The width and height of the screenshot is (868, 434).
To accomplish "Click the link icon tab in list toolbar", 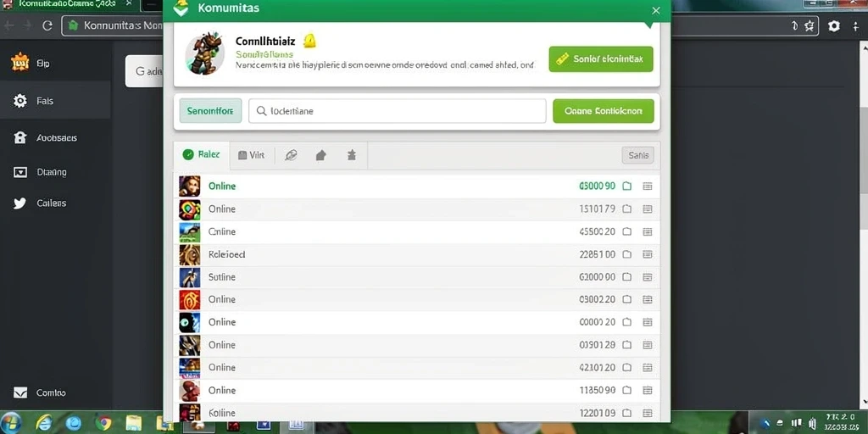I will pyautogui.click(x=291, y=156).
